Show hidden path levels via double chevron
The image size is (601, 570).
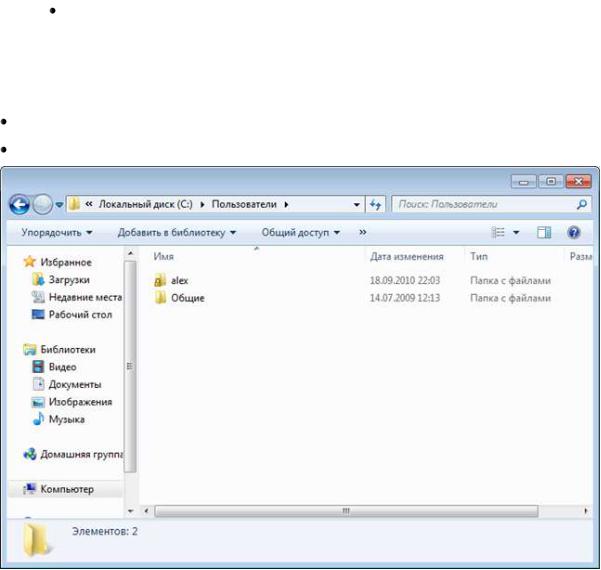(89, 204)
